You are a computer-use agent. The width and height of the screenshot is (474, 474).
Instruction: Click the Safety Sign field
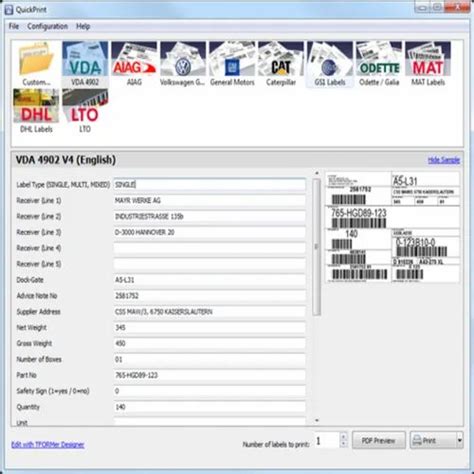tap(210, 391)
